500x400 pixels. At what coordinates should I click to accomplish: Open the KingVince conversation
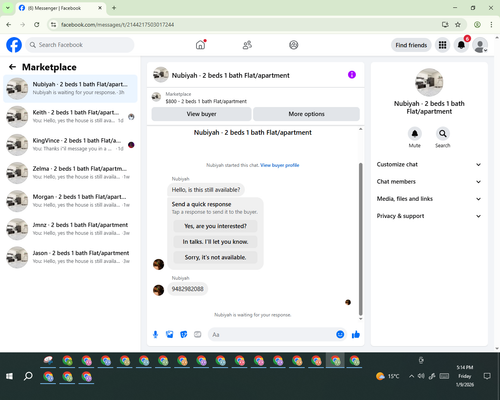coord(70,145)
